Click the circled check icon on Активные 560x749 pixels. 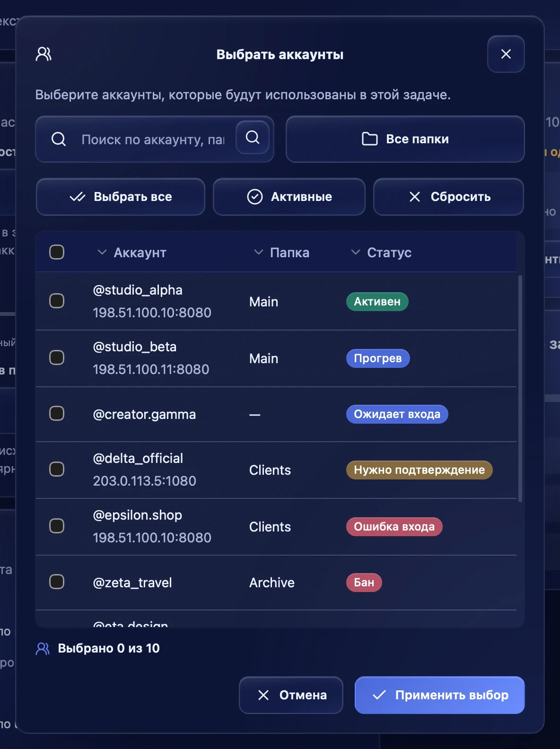[255, 197]
